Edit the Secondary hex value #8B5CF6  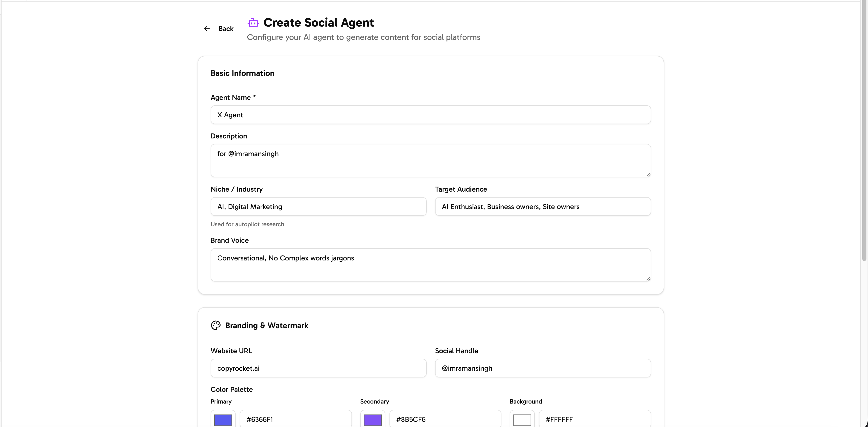[445, 420]
